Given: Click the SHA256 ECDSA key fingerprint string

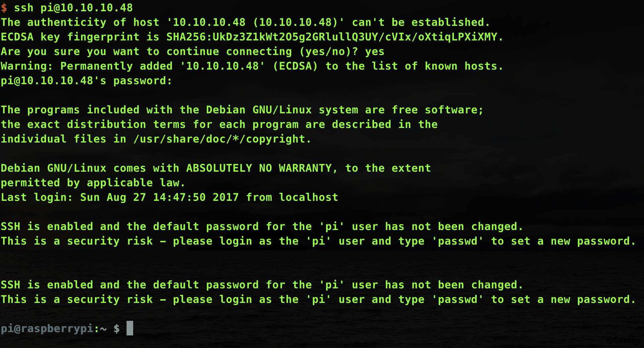Looking at the screenshot, I should coord(332,37).
